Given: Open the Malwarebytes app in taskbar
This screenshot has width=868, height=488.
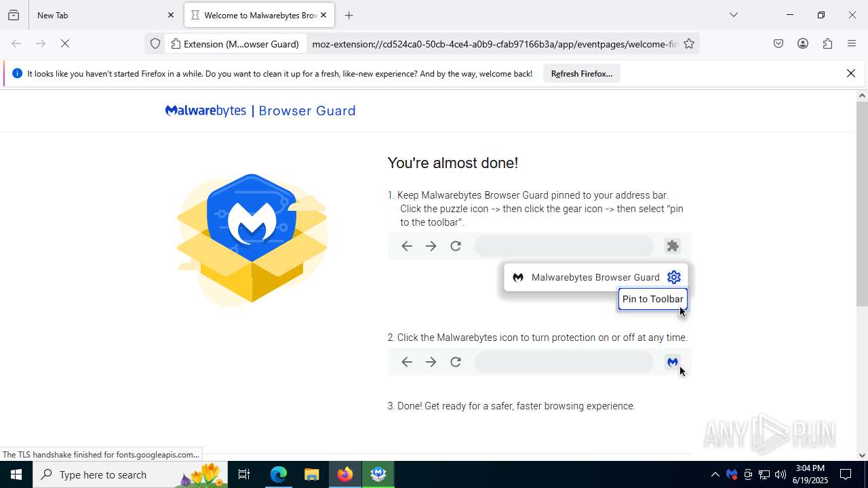Looking at the screenshot, I should (378, 474).
